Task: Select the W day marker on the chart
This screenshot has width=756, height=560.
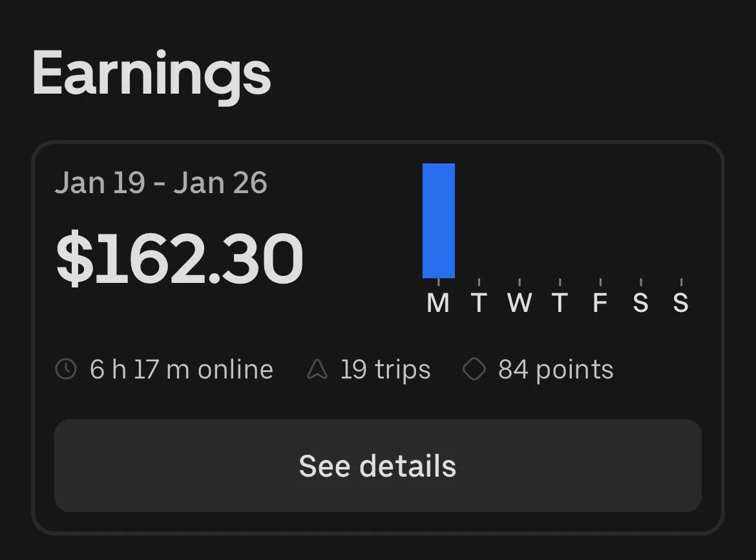Action: point(520,302)
